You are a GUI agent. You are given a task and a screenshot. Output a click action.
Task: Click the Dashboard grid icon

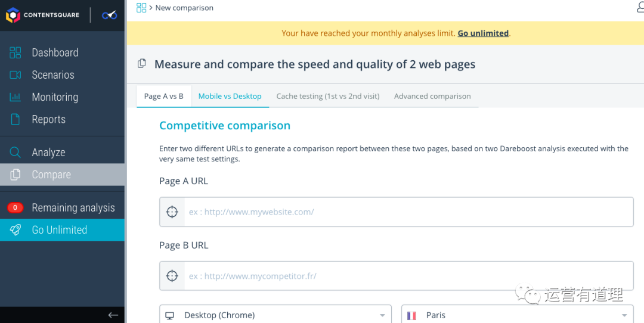tap(16, 52)
